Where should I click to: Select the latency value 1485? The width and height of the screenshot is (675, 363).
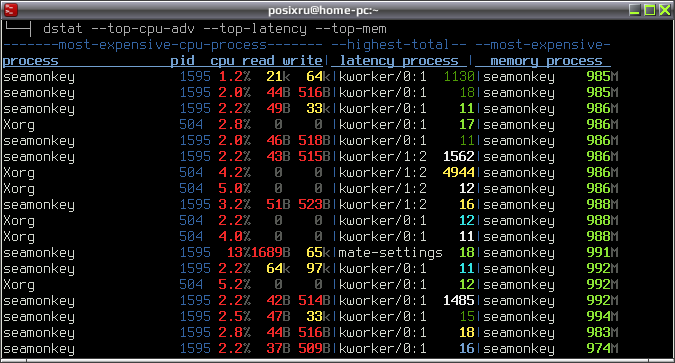pos(459,301)
